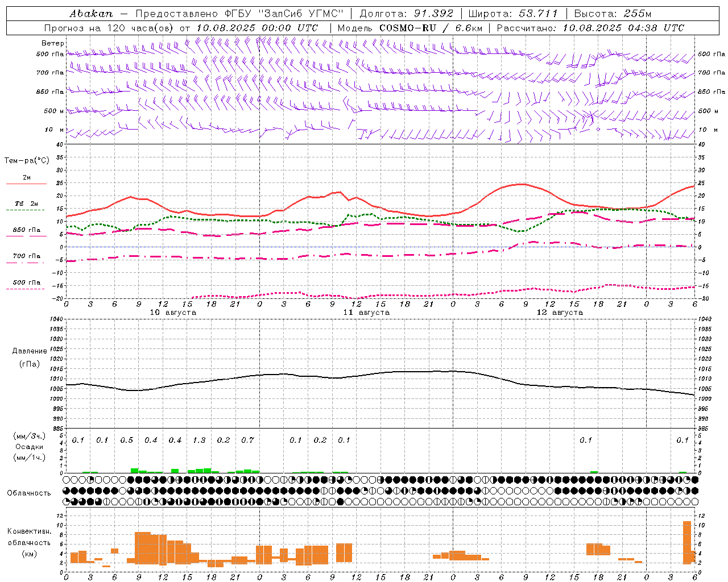Click the "0.7" three-hour precipitation value
728x582 pixels.
pyautogui.click(x=247, y=440)
